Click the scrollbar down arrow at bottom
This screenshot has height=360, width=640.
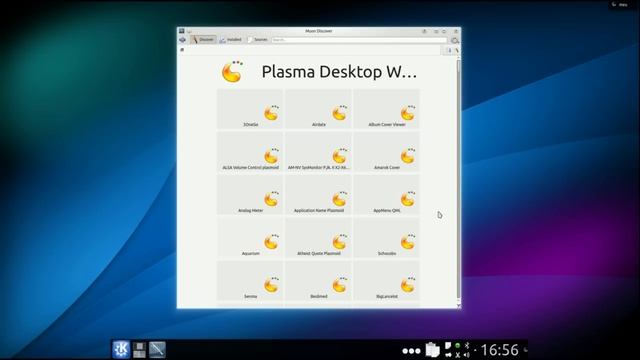coord(458,305)
